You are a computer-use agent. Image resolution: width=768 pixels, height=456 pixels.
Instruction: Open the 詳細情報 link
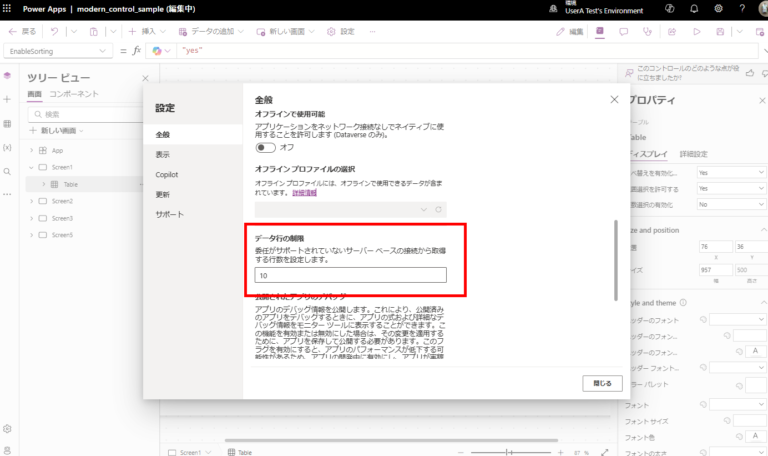pos(305,191)
